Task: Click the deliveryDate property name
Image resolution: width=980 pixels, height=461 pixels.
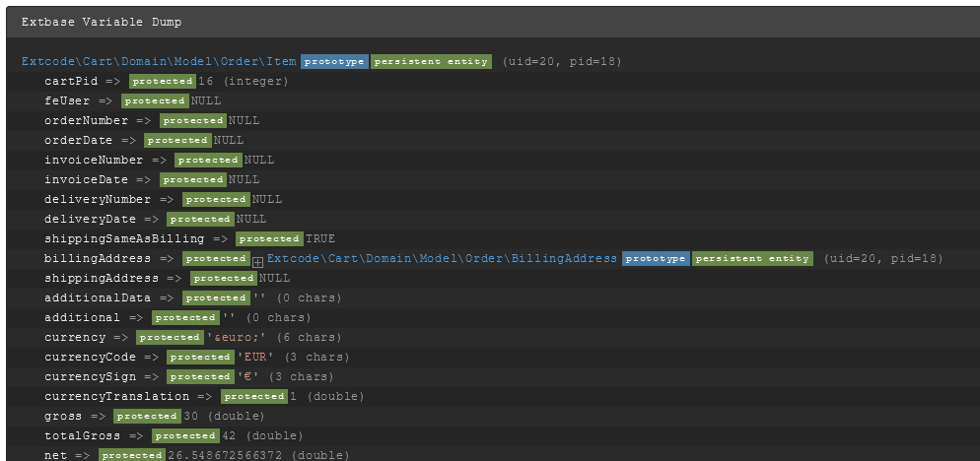Action: pyautogui.click(x=90, y=219)
